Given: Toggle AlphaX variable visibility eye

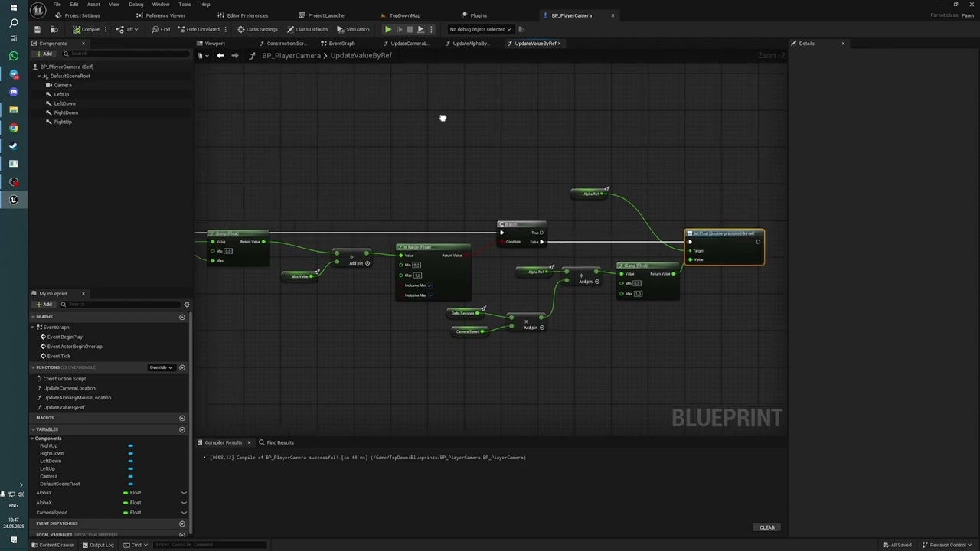Looking at the screenshot, I should 184,503.
